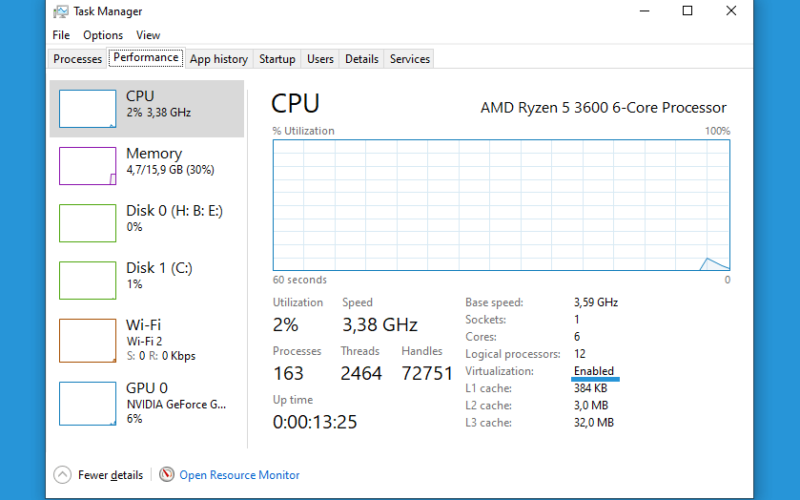The width and height of the screenshot is (800, 500).
Task: Open the Options menu
Action: (103, 35)
